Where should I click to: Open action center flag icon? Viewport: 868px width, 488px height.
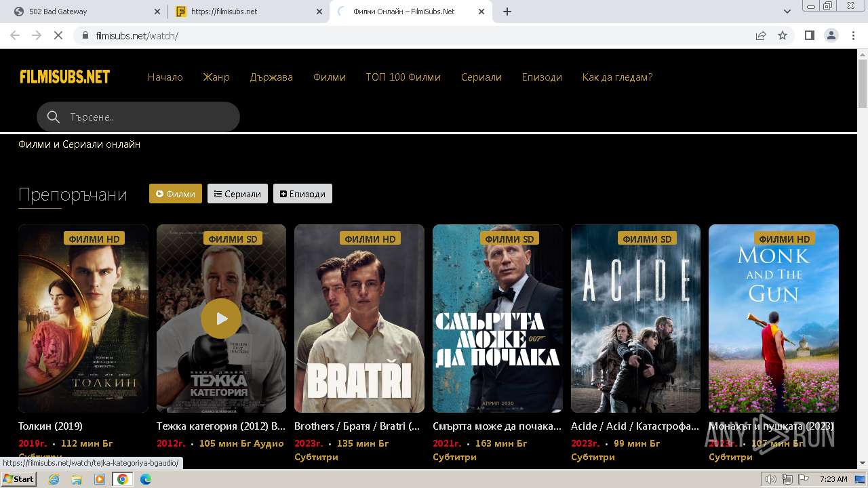coord(802,479)
